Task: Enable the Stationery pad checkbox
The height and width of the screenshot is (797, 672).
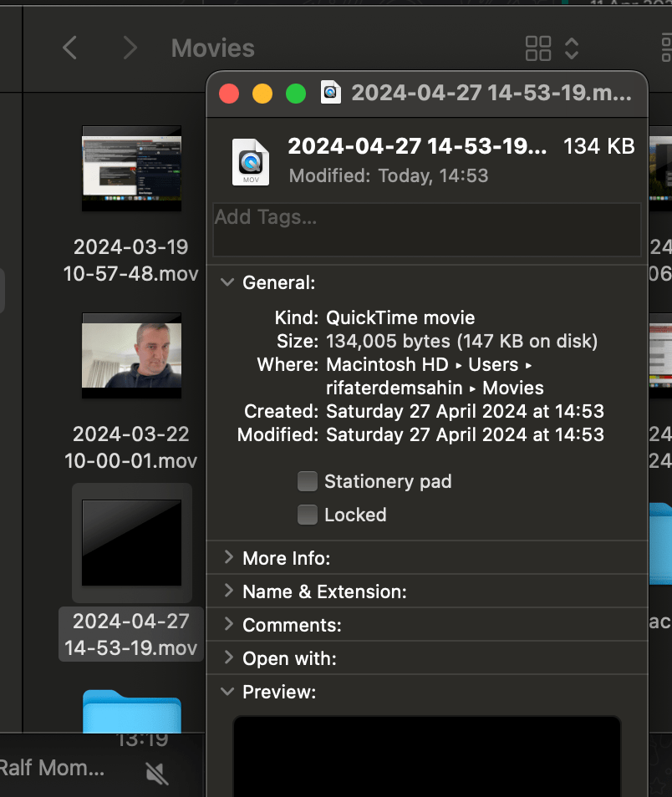Action: (308, 481)
